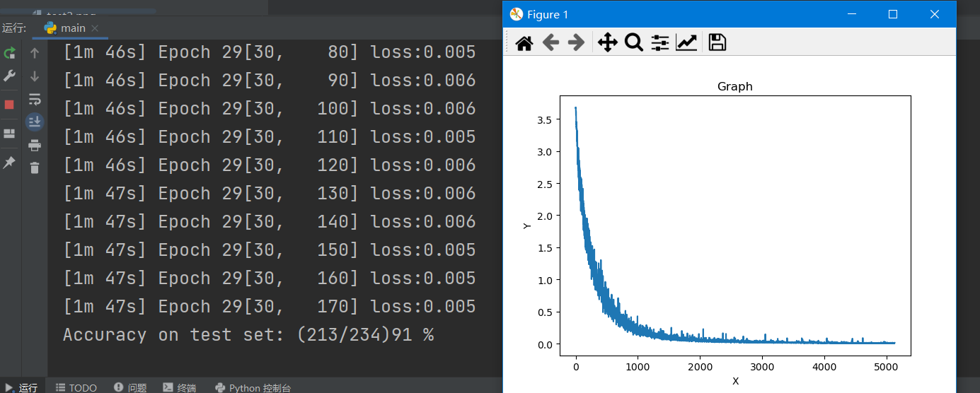980x393 pixels.
Task: Open Configure subplots sliders tool
Action: [x=660, y=43]
